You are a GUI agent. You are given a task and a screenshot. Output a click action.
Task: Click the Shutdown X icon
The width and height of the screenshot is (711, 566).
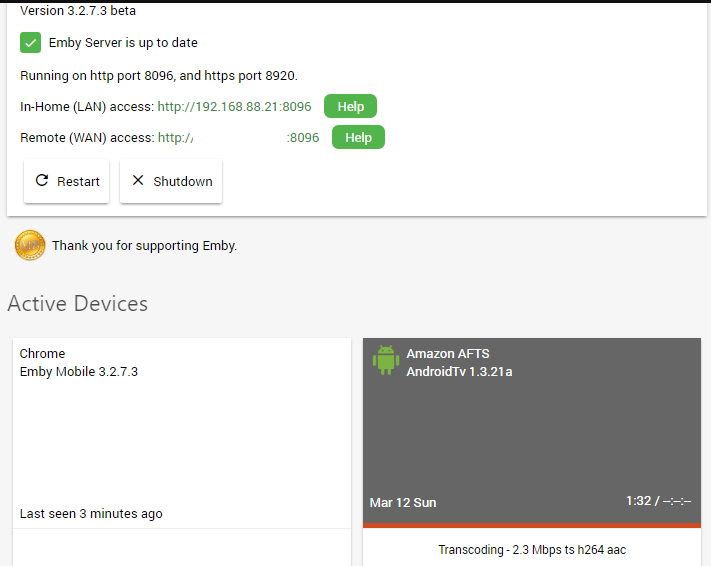pyautogui.click(x=138, y=181)
